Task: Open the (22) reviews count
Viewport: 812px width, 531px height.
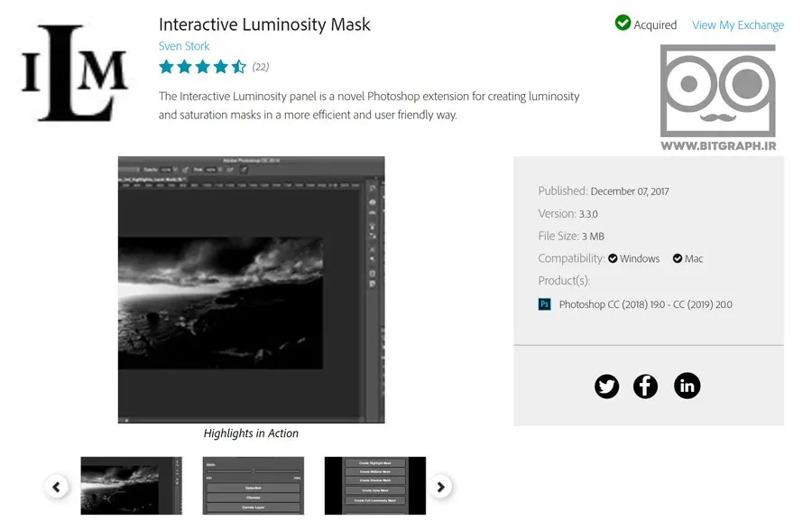Action: 261,67
